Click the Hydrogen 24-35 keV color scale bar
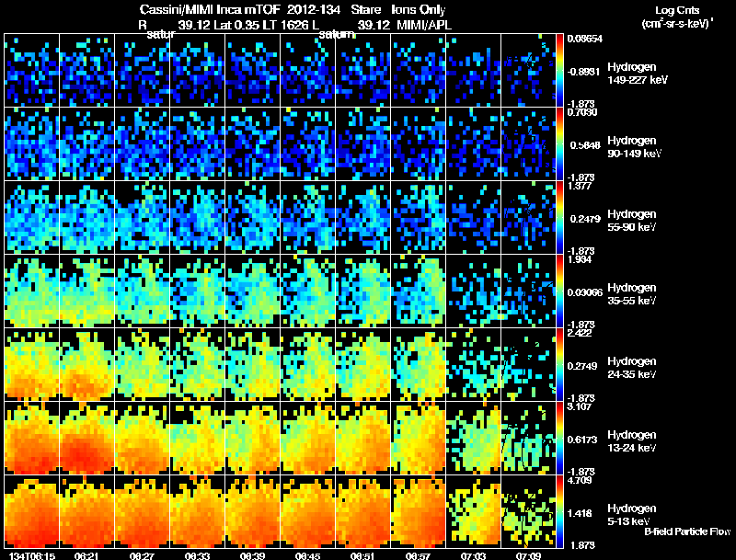 [x=559, y=364]
